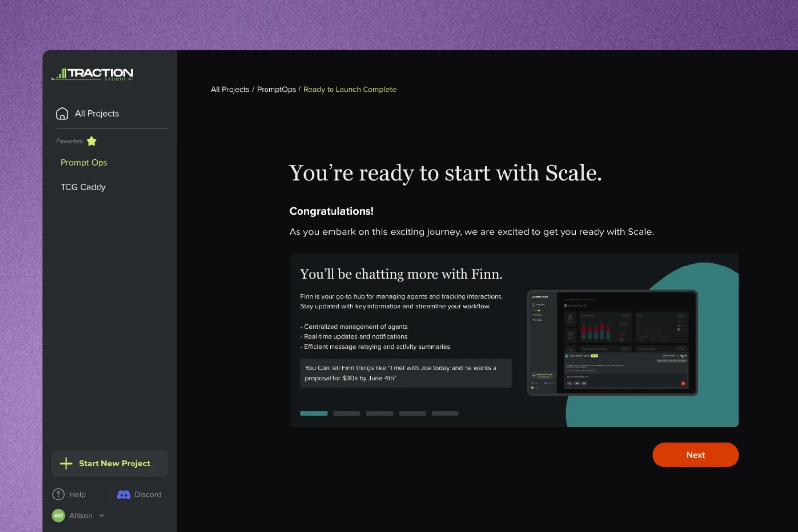798x532 pixels.
Task: Click the dashboard preview screenshot thumbnail
Action: 612,343
